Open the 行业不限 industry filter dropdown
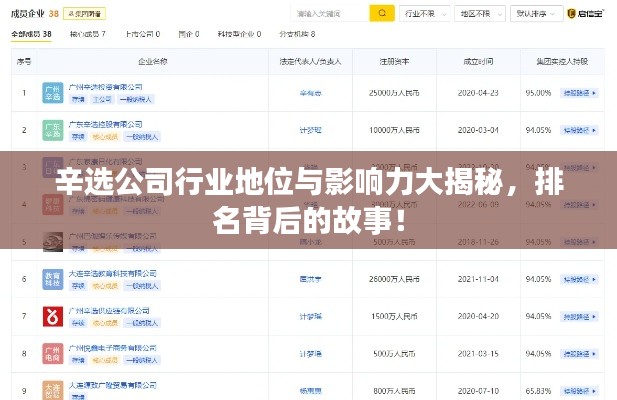This screenshot has height=400, width=617. pyautogui.click(x=423, y=14)
